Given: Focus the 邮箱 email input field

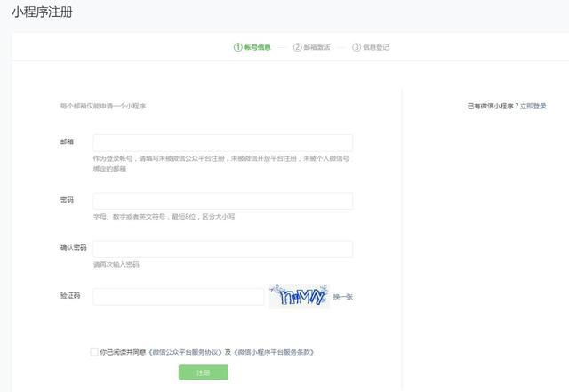Looking at the screenshot, I should coord(222,143).
